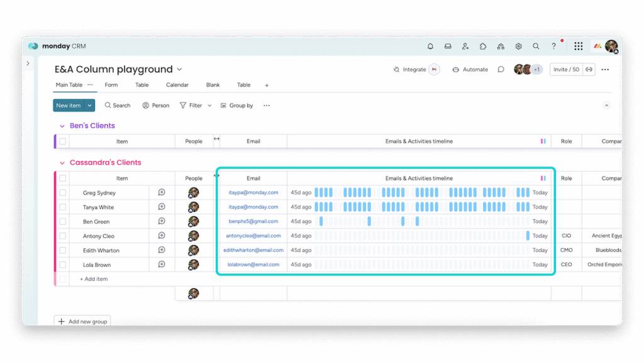Click the Automate button
Viewport: 644px width, 362px height.
(470, 70)
